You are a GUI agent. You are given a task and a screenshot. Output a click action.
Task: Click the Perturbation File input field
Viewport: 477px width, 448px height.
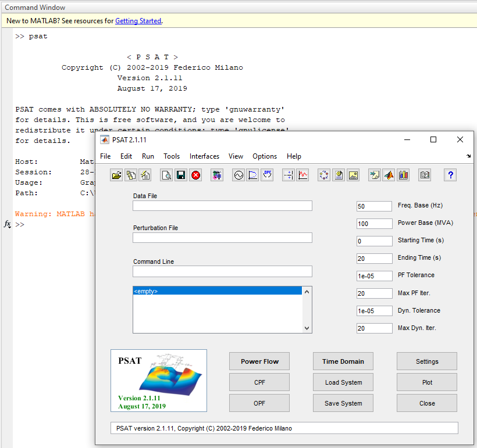(x=222, y=238)
